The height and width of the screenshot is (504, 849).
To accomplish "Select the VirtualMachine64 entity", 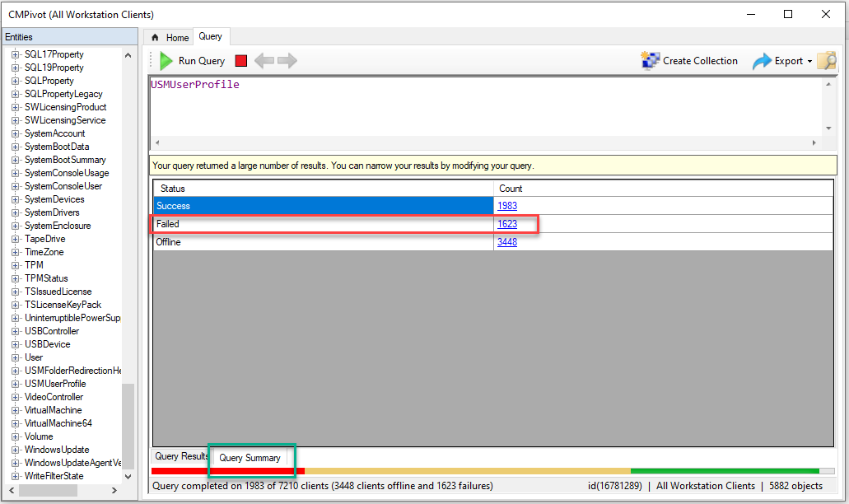I will click(58, 423).
